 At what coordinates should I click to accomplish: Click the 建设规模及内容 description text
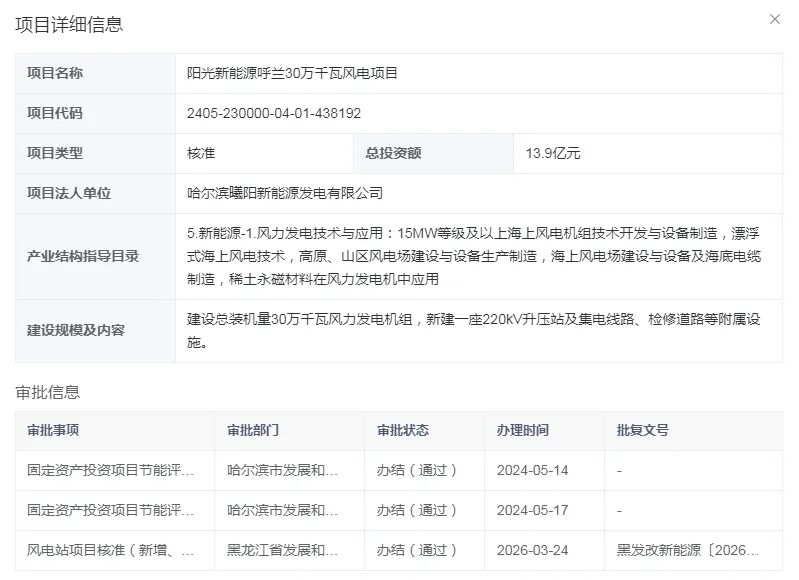coord(473,330)
